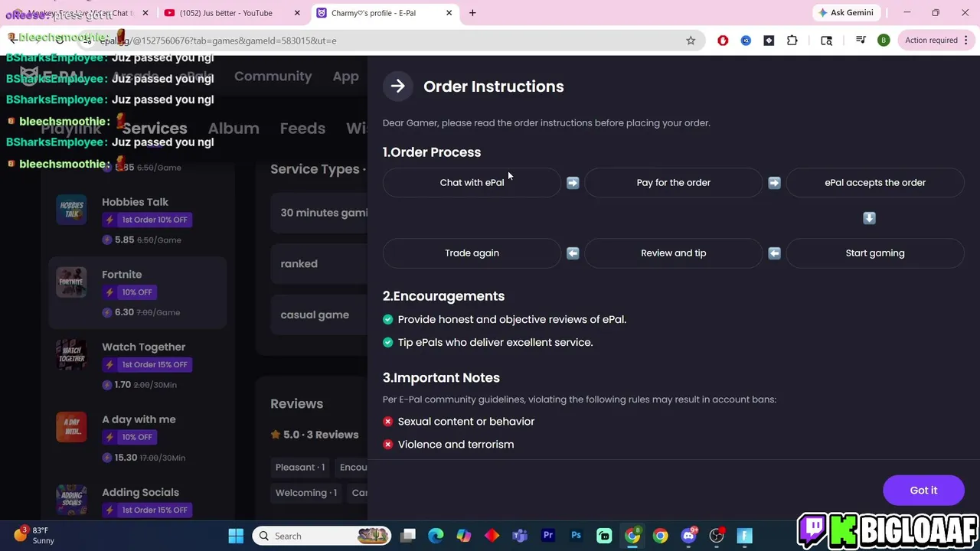Click the dark square extension icon

pos(769,41)
